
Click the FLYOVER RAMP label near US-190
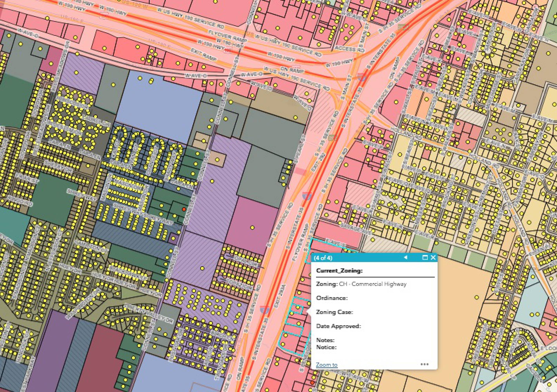click(x=228, y=35)
